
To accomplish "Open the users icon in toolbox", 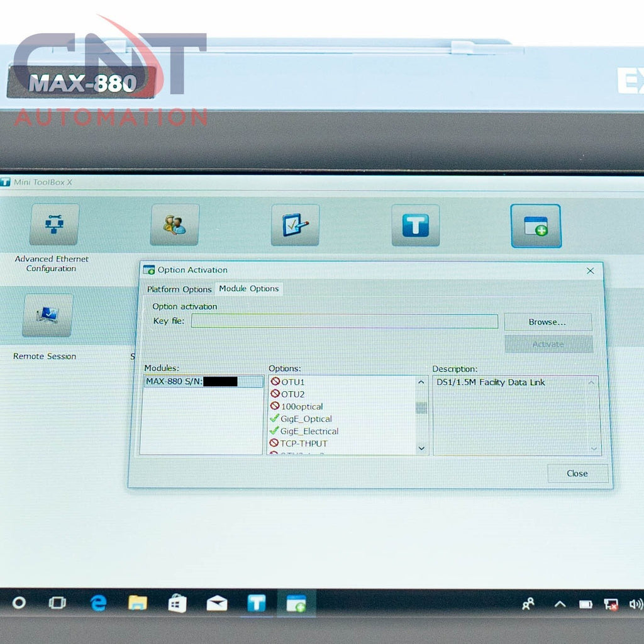I will coord(174,225).
